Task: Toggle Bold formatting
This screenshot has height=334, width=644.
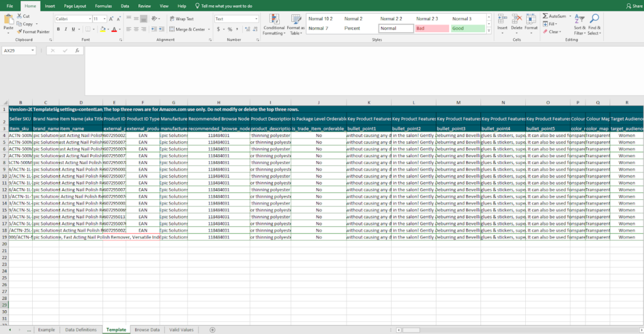Action: tap(57, 29)
